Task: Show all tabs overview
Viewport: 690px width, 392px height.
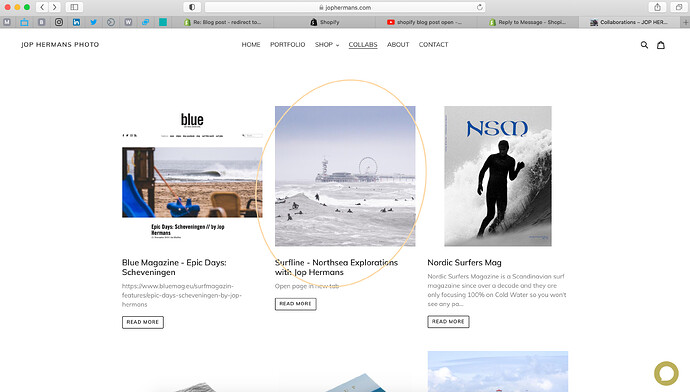Action: click(679, 7)
